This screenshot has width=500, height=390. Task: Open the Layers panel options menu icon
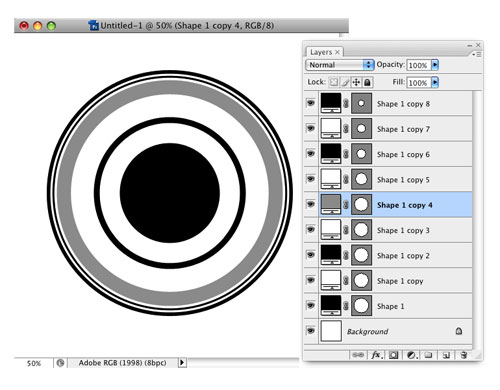477,54
